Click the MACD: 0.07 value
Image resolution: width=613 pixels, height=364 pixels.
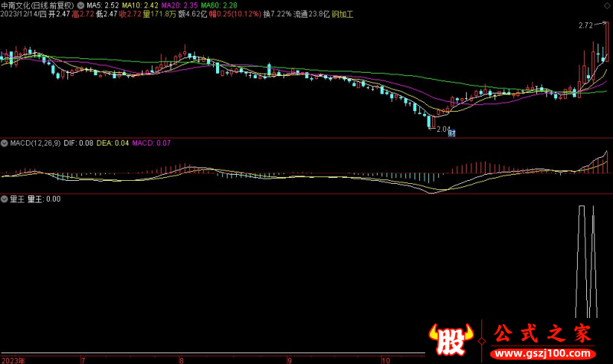point(151,143)
